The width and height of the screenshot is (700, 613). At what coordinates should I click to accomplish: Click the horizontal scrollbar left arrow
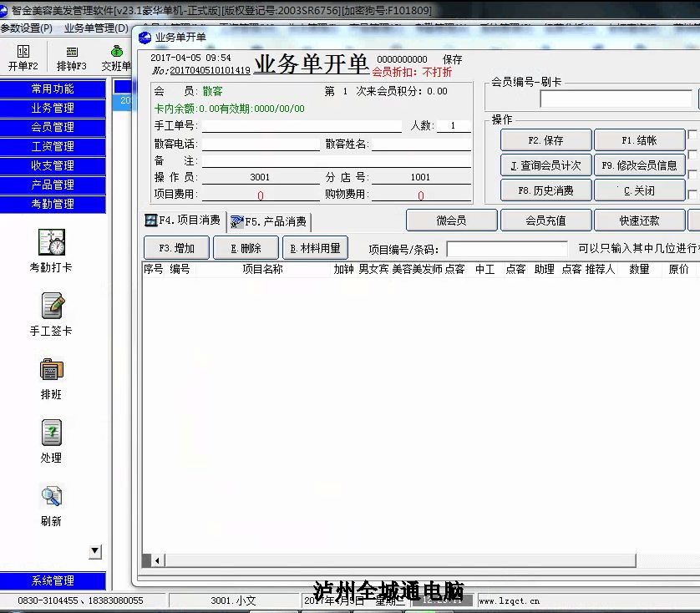pos(157,560)
